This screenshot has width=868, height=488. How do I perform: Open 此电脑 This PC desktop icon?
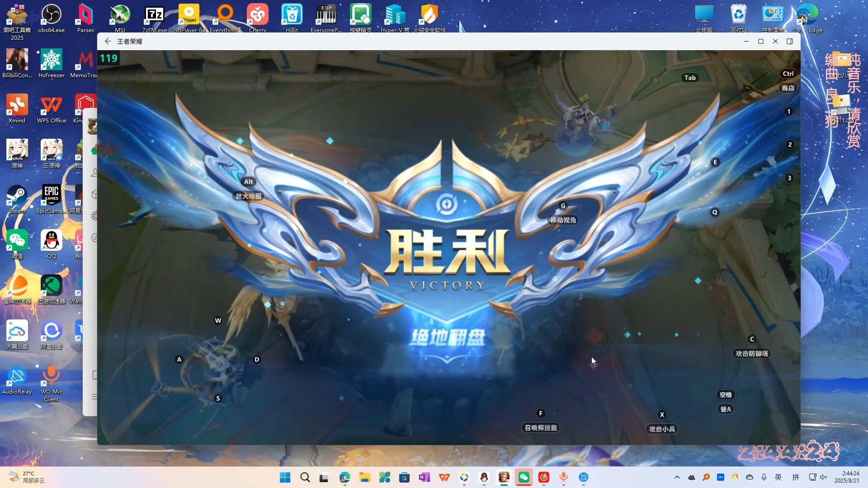704,19
